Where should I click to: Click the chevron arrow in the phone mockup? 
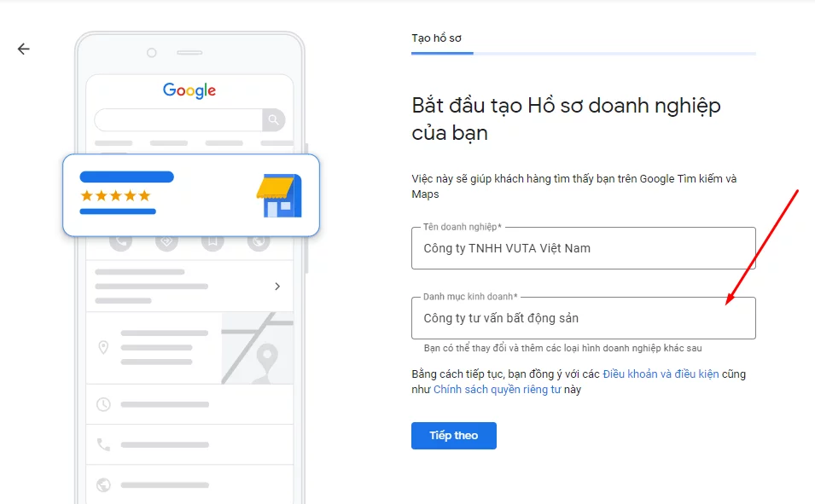pyautogui.click(x=277, y=287)
